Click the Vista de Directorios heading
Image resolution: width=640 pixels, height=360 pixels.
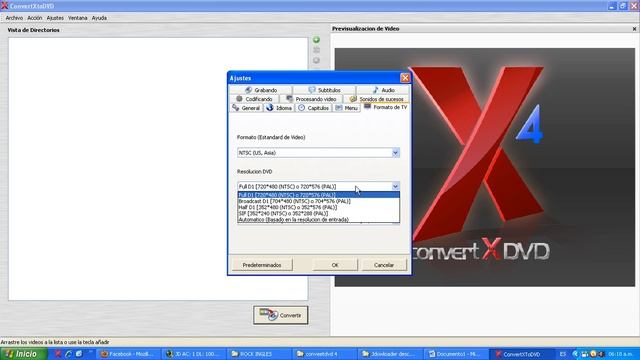[33, 30]
